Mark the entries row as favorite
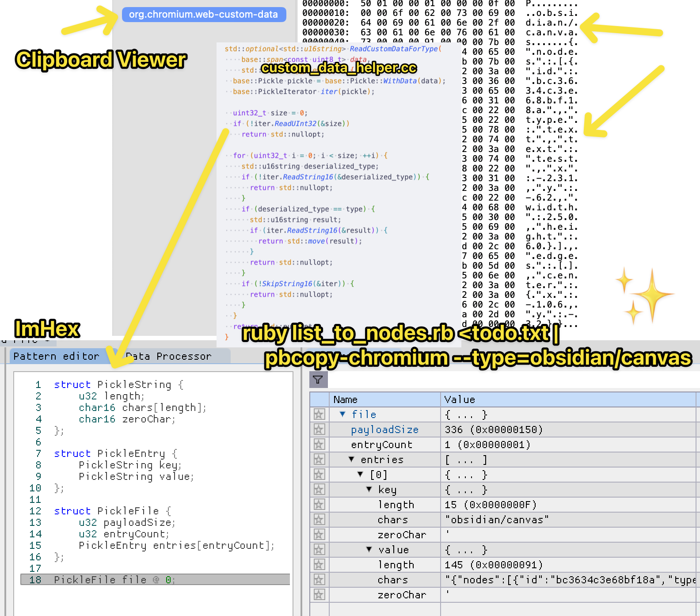The height and width of the screenshot is (616, 700). coord(319,460)
